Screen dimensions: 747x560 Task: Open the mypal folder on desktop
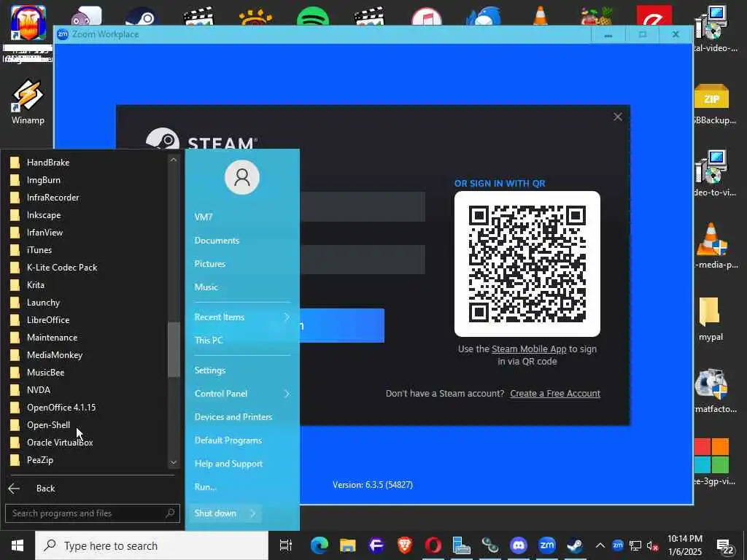[x=711, y=319]
